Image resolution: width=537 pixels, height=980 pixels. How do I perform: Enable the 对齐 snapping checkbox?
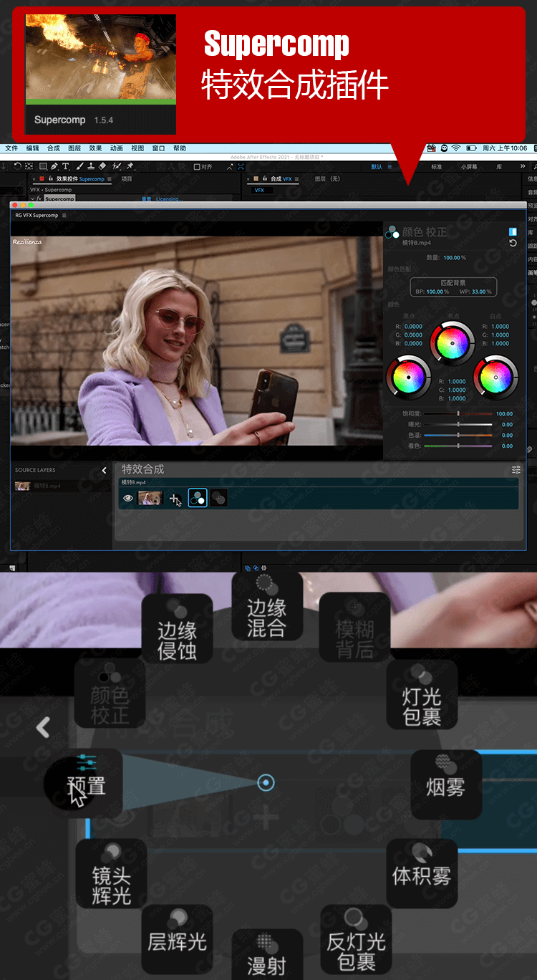[x=198, y=167]
